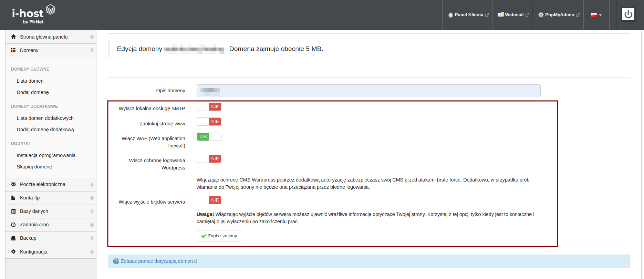This screenshot has width=644, height=279.
Task: Click the clock icon for Zadania cron
Action: 13,225
